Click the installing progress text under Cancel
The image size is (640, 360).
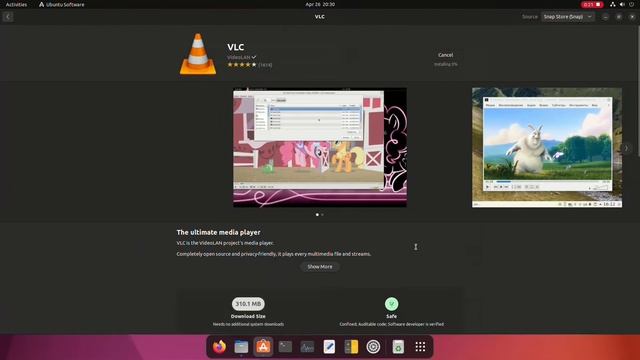click(445, 64)
